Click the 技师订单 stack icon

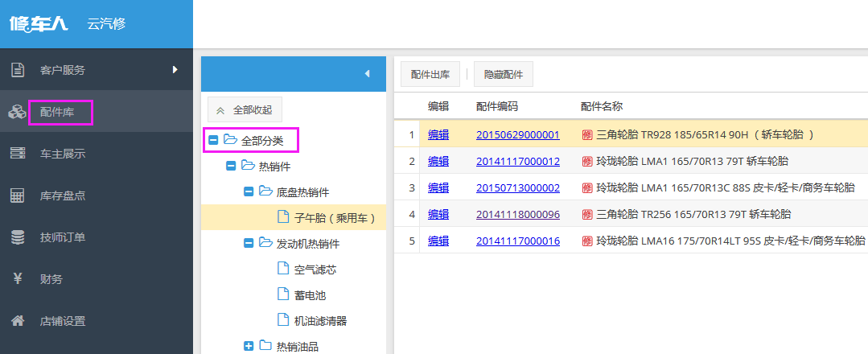point(17,237)
